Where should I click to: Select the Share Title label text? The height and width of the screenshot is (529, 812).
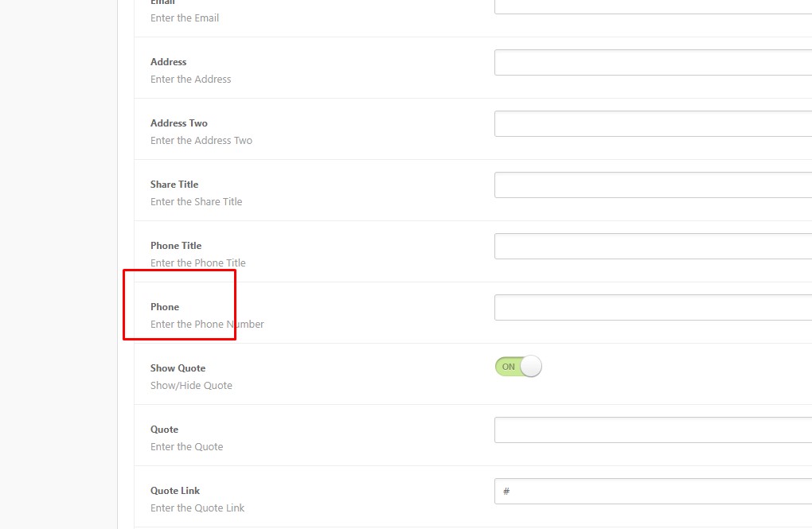pyautogui.click(x=174, y=185)
